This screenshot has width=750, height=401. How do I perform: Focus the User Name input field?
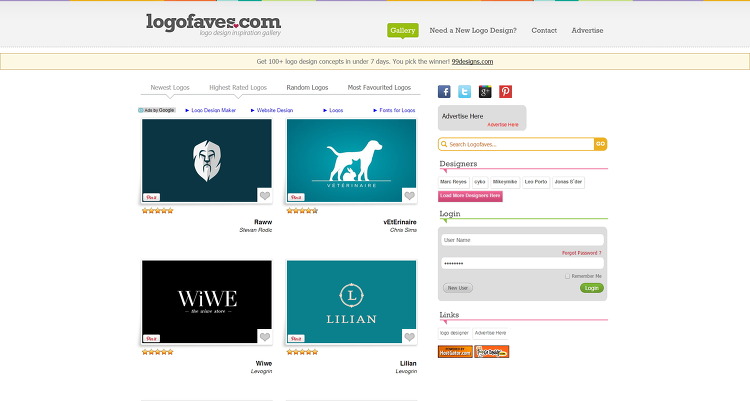[522, 240]
